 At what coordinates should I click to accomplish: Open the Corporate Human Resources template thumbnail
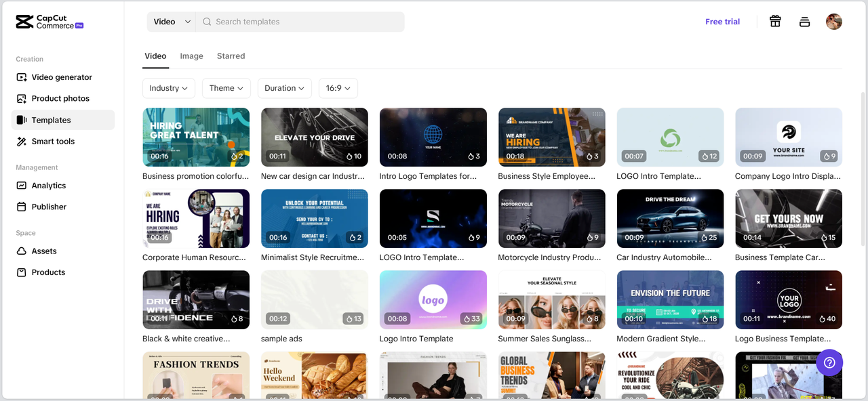coord(196,219)
